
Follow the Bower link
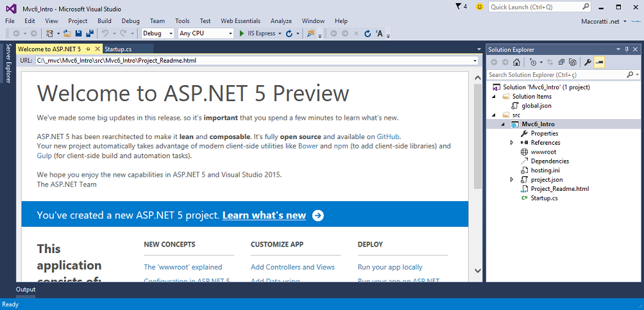point(308,145)
